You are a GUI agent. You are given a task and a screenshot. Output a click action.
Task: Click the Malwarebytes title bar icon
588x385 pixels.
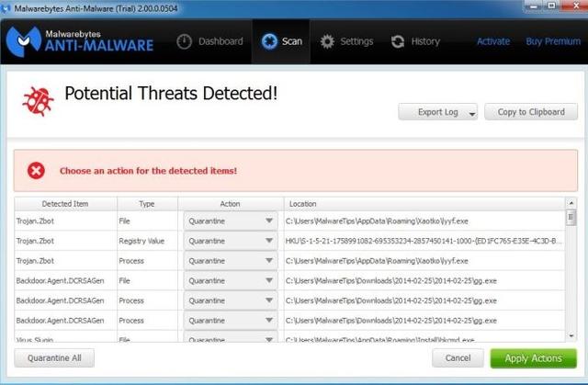tap(6, 8)
